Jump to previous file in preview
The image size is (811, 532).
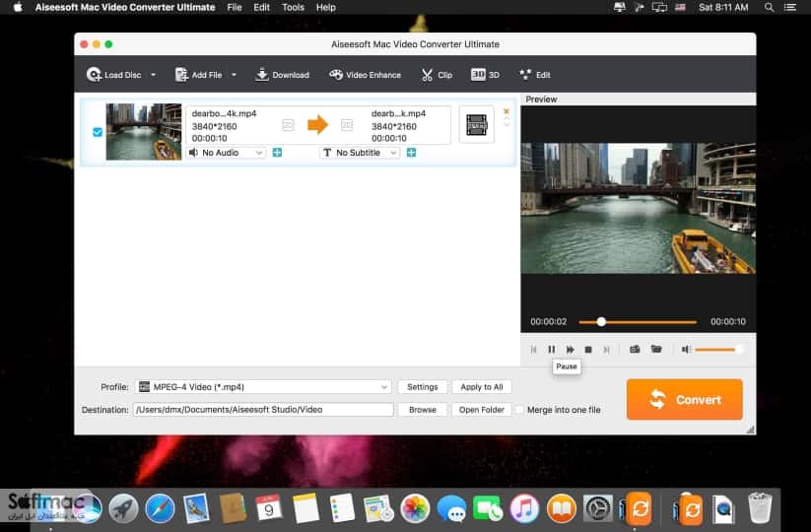click(533, 350)
